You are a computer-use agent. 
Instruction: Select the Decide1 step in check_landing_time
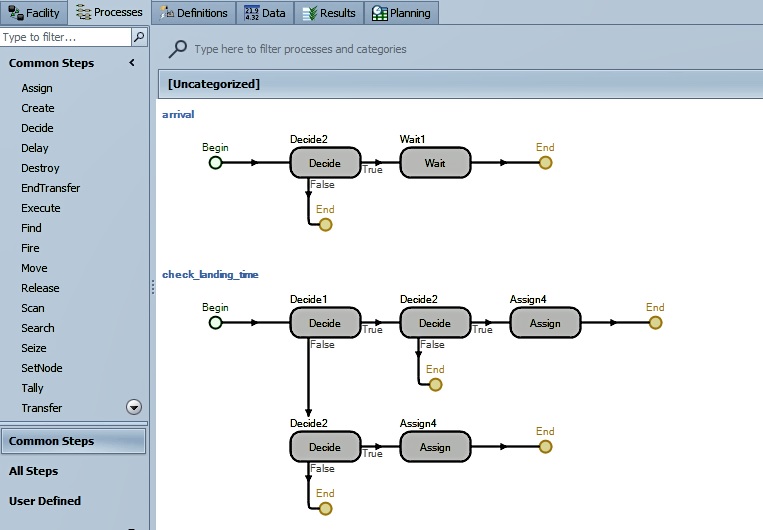click(x=324, y=323)
